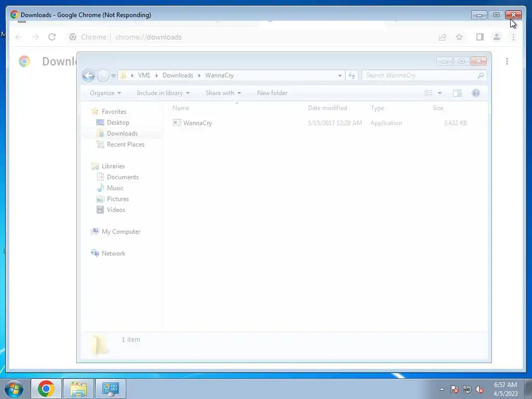
Task: Open network tray icon
Action: 467,389
